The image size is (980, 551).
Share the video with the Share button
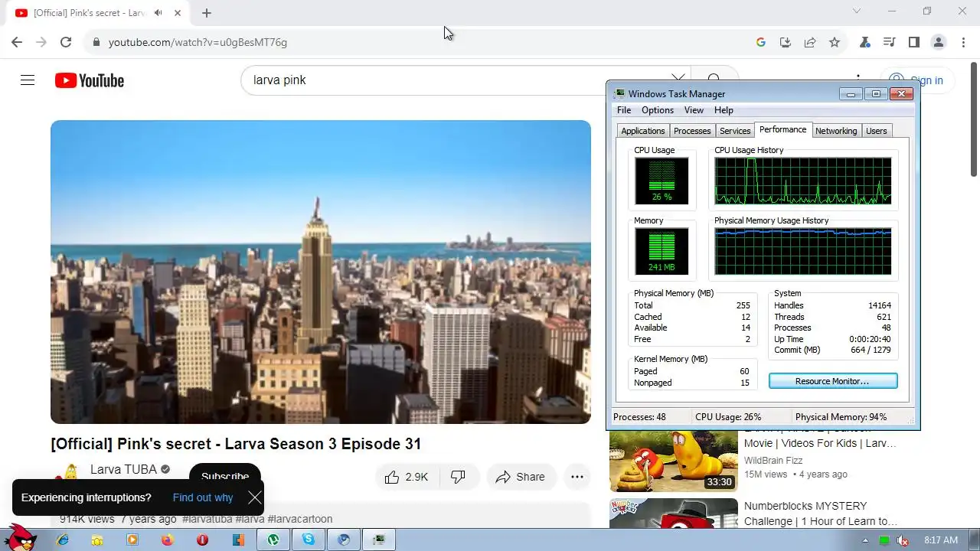click(x=521, y=477)
